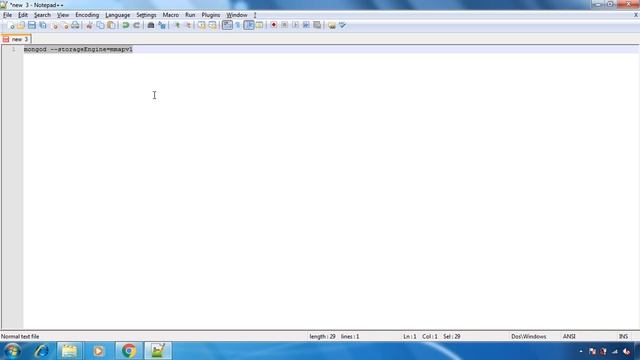Open the Settings menu
640x360 pixels.
click(x=146, y=15)
